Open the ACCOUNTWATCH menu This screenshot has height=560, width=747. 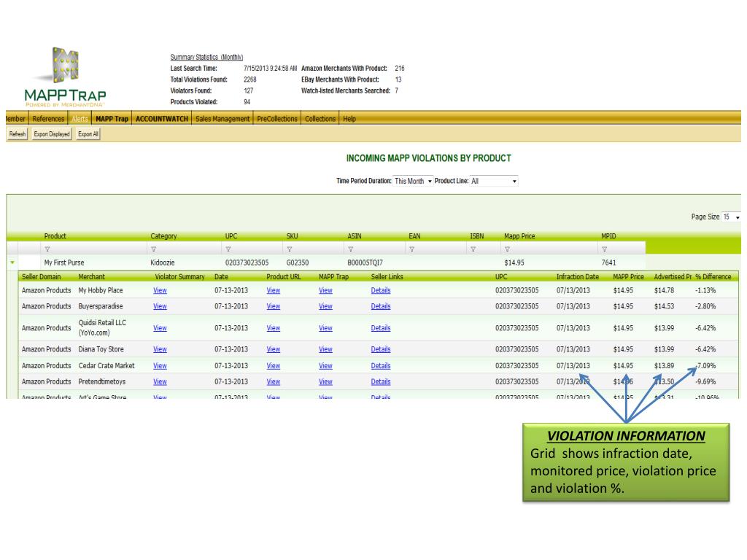pyautogui.click(x=162, y=119)
